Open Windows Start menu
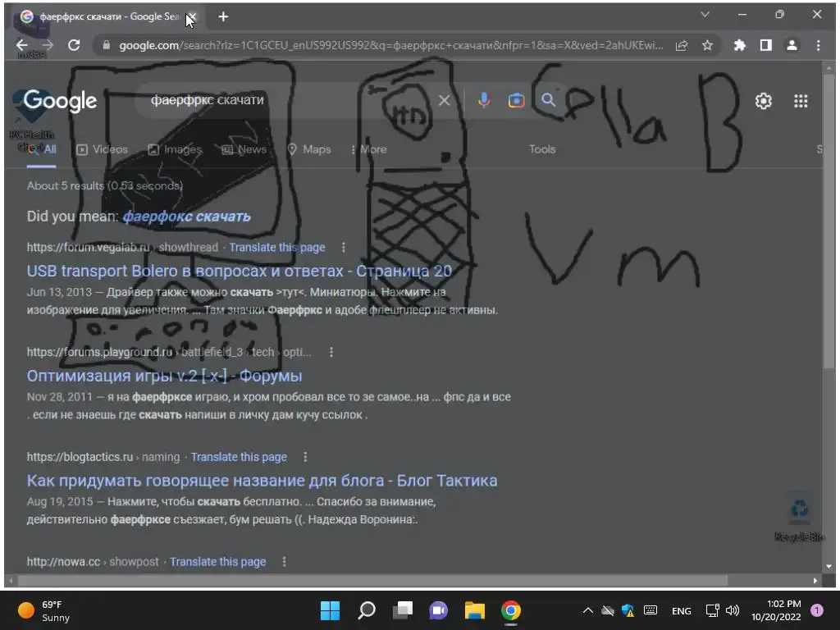This screenshot has width=840, height=630. coord(330,610)
